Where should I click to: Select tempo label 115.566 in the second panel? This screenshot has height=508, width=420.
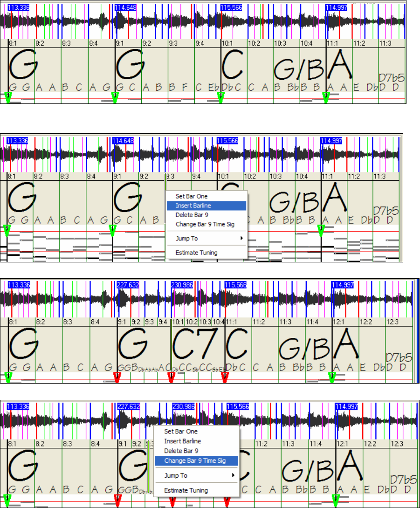tap(227, 141)
